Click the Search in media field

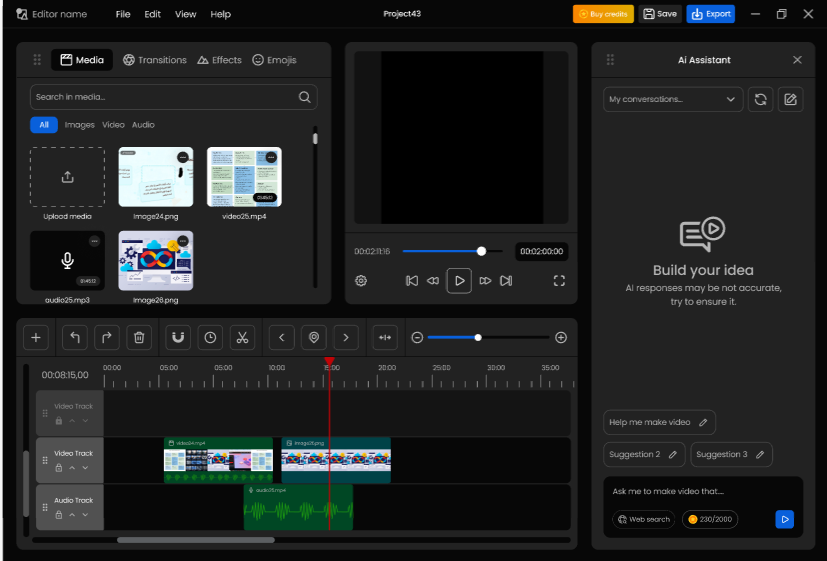(x=174, y=97)
